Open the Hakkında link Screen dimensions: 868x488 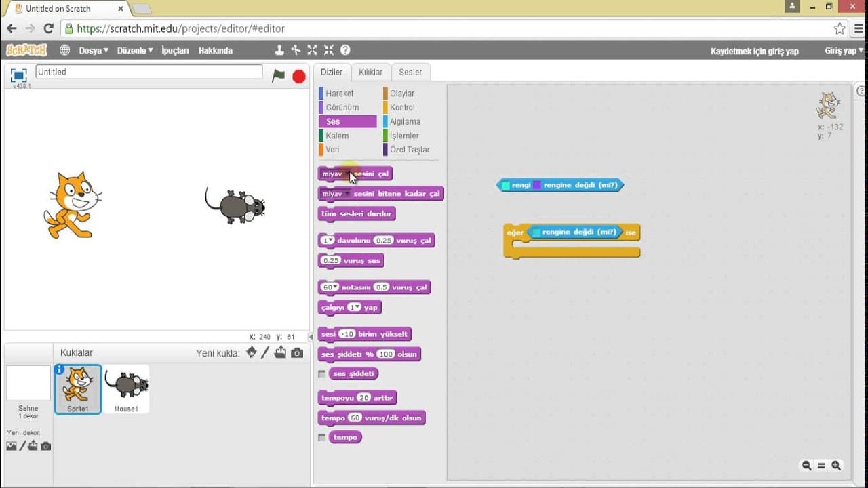click(x=215, y=51)
